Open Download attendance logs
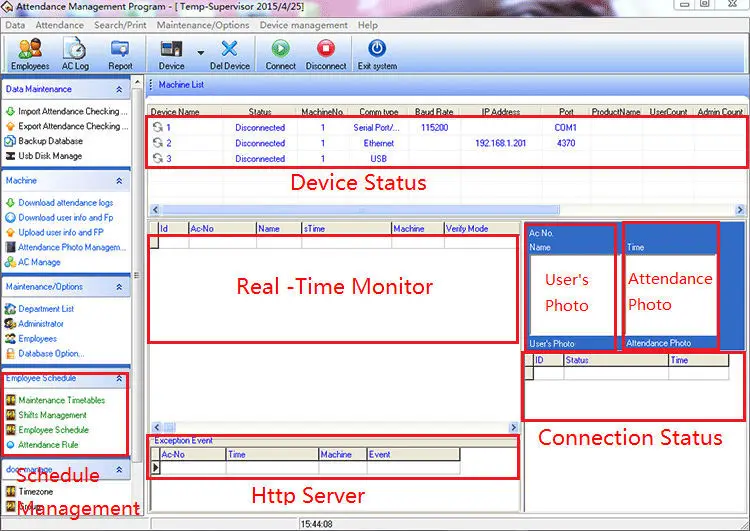The image size is (750, 531). pos(65,203)
